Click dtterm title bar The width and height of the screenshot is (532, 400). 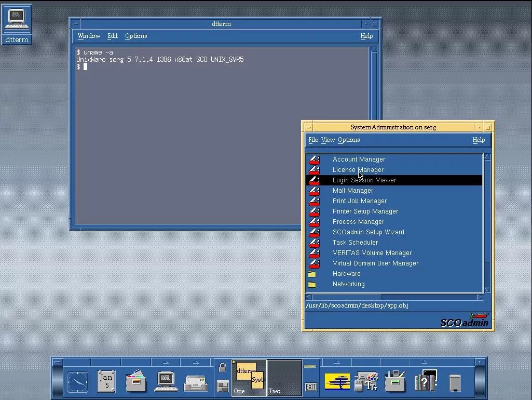tap(221, 24)
